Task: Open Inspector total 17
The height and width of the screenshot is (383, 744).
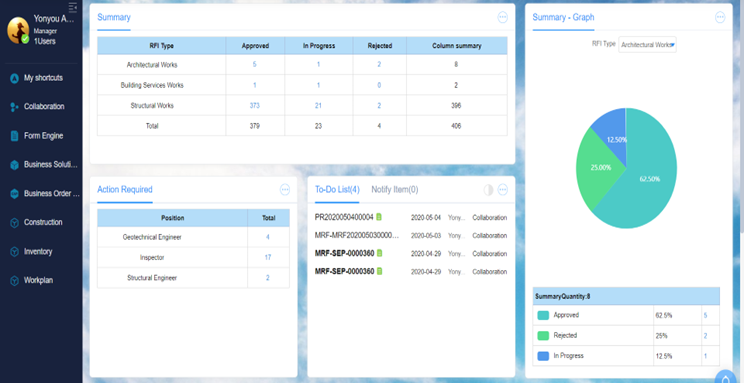Action: coord(268,257)
